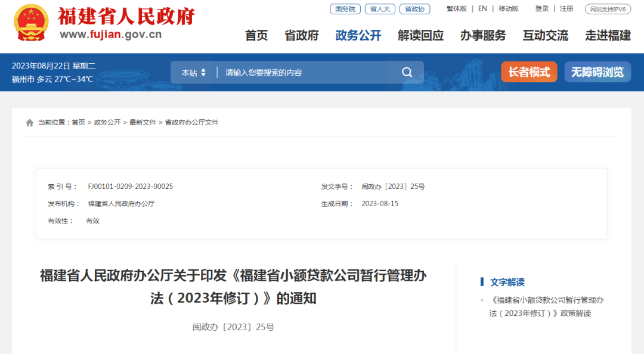644x354 pixels.
Task: Click the 省政协 pill link
Action: pyautogui.click(x=414, y=9)
